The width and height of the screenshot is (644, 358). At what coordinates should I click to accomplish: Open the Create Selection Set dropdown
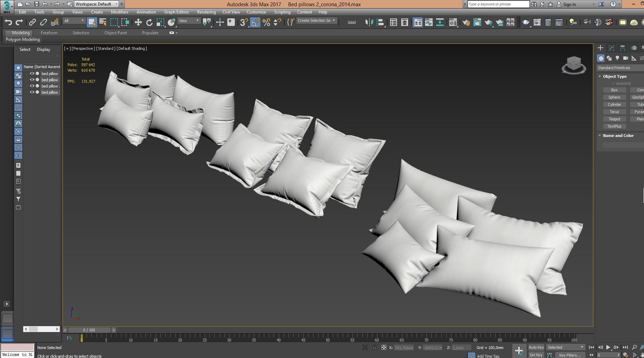click(x=316, y=20)
